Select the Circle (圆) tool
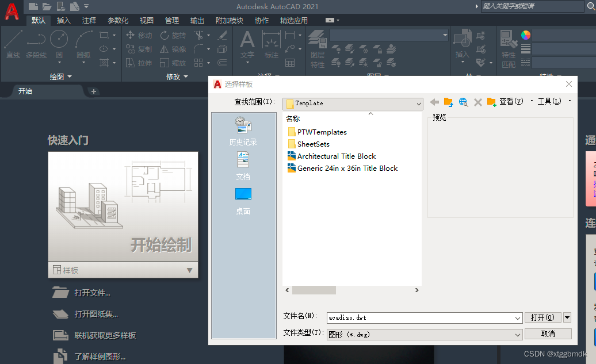 coord(59,45)
